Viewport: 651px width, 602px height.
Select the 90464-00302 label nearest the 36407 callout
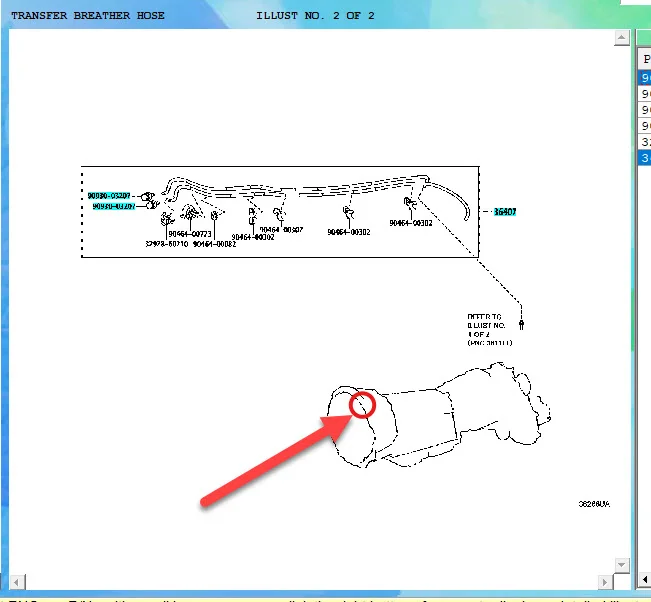(411, 223)
